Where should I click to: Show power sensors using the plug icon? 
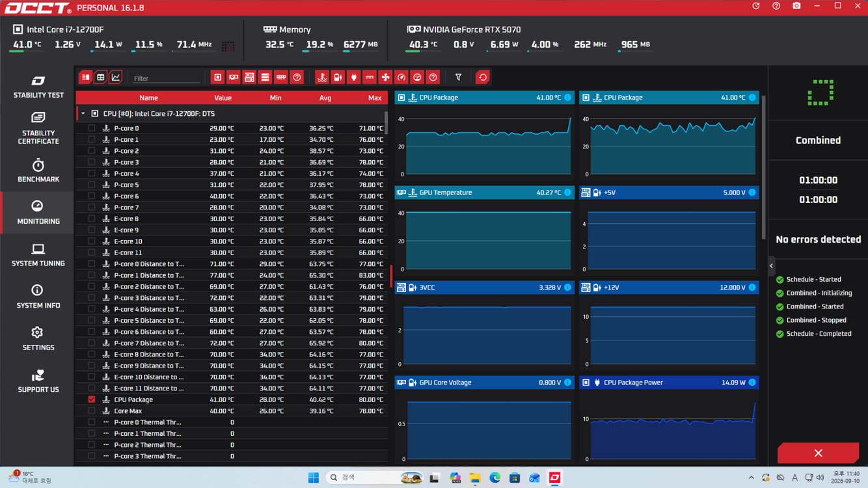pyautogui.click(x=354, y=77)
